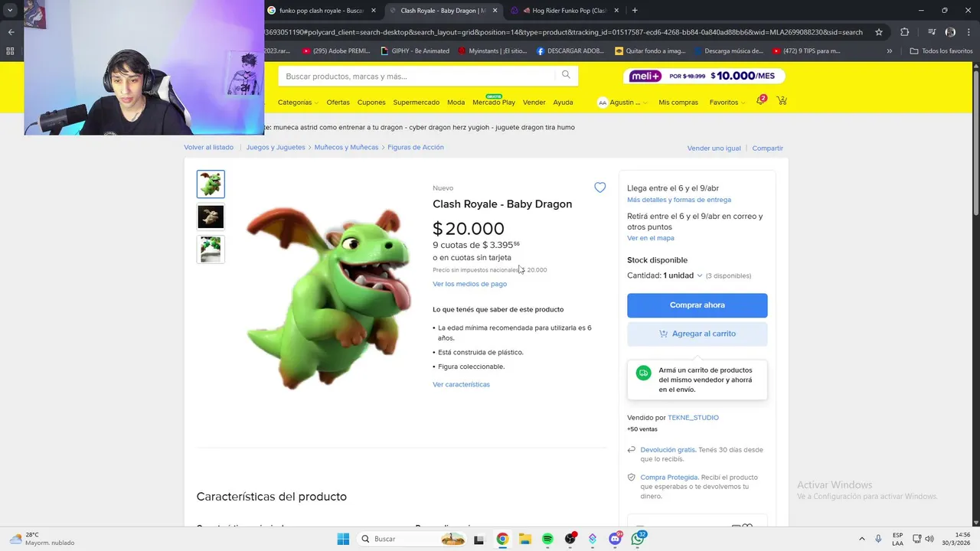Click Ver en el mapa link
Screen dimensions: 980x551
[x=651, y=238]
